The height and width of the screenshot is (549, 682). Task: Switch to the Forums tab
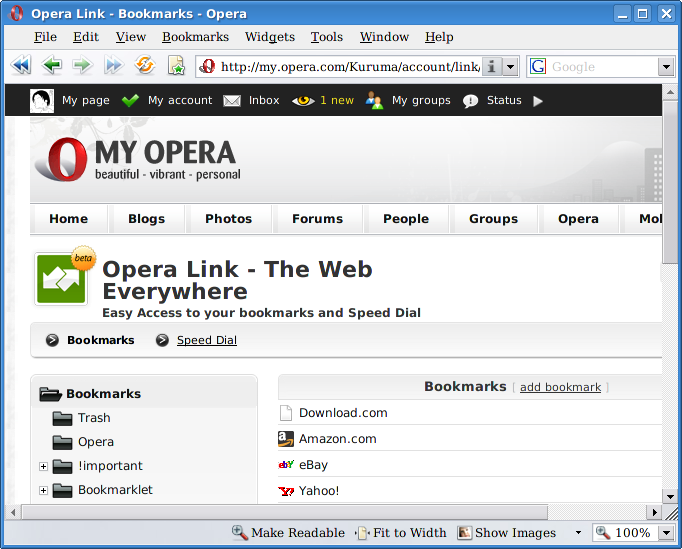pos(318,219)
